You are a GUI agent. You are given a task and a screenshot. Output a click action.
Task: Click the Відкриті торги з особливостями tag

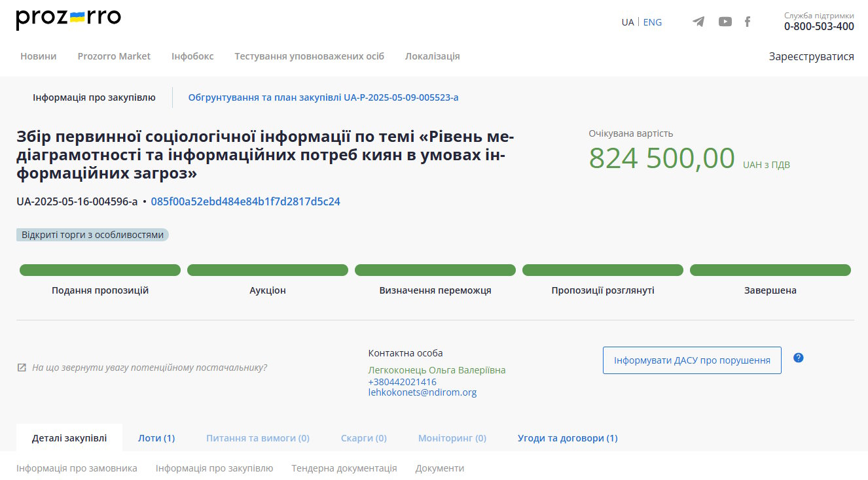(x=92, y=235)
